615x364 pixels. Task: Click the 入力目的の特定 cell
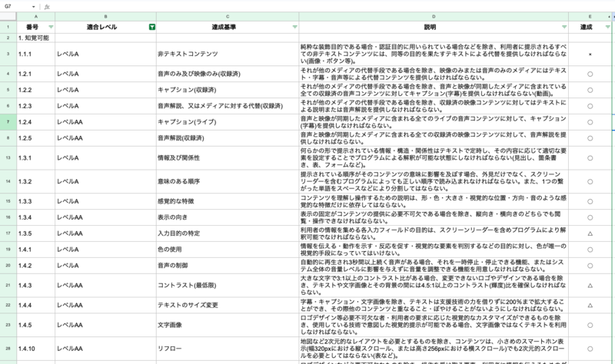(x=228, y=233)
